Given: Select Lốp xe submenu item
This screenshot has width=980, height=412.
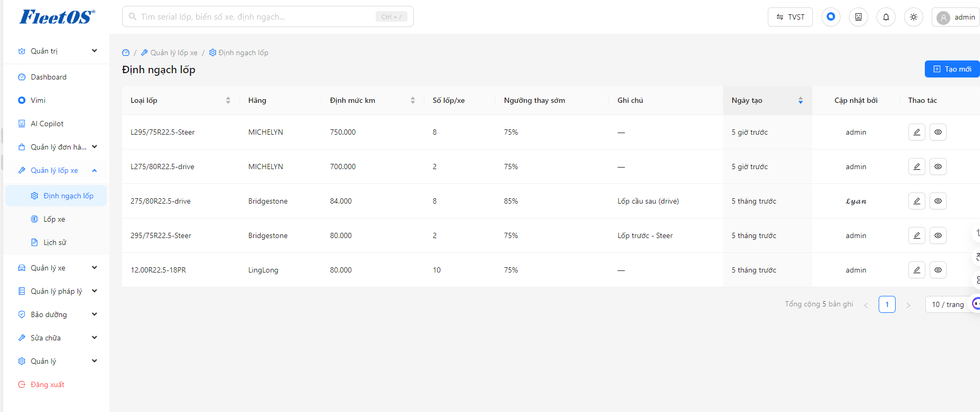Looking at the screenshot, I should 56,219.
